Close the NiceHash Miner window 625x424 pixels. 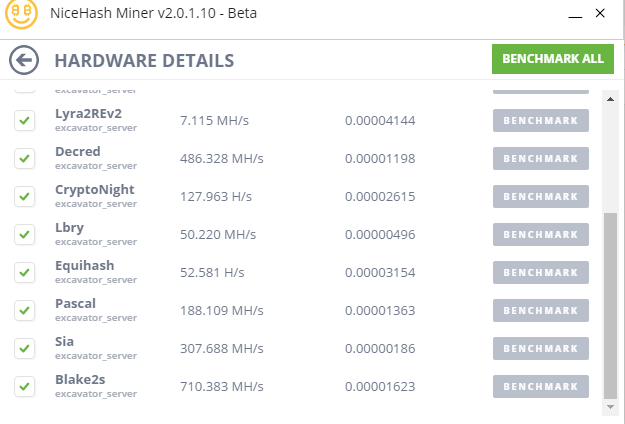[600, 13]
